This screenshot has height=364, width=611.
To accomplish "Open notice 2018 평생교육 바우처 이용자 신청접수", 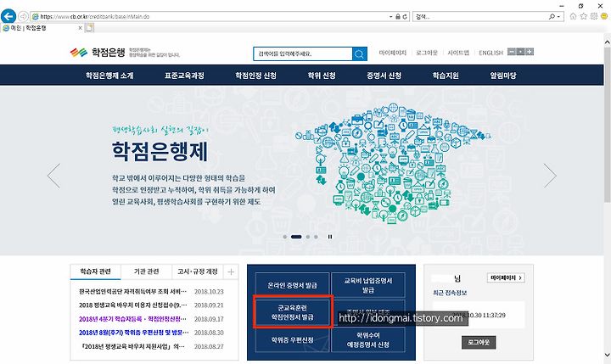I will click(x=132, y=305).
